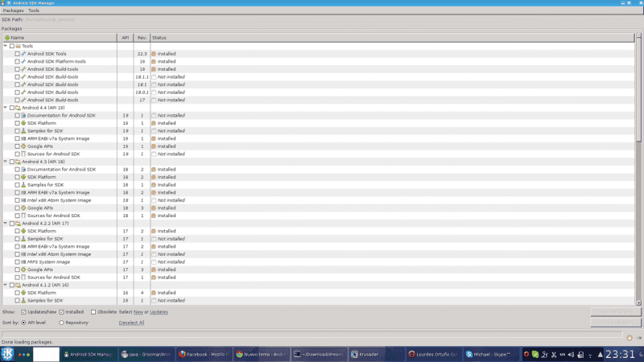
Task: Click the API column header
Action: (126, 38)
